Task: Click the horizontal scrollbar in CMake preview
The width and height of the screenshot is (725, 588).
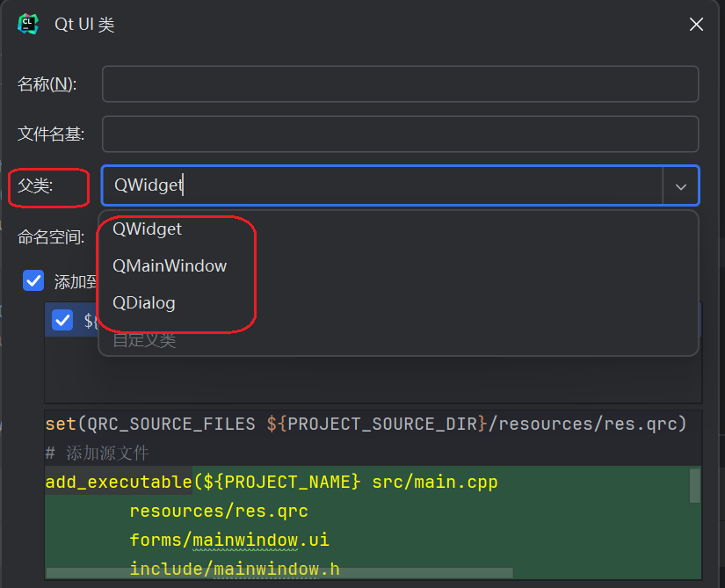Action: point(279,573)
